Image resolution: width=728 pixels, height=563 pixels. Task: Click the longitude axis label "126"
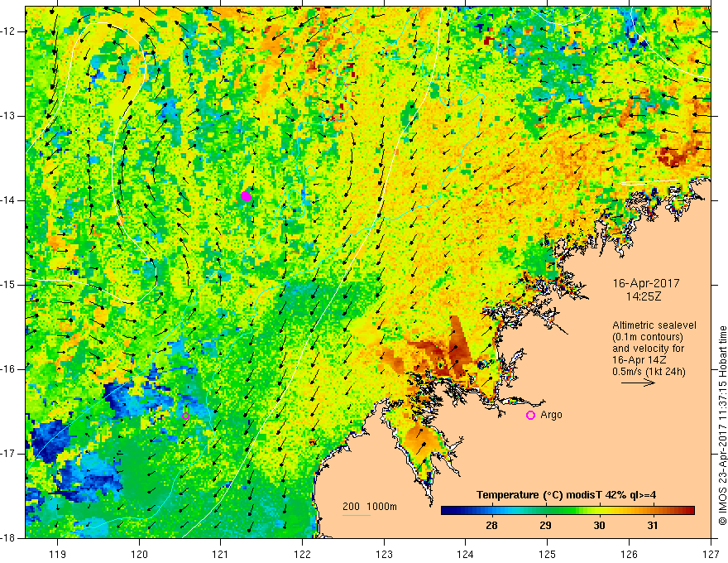(x=629, y=554)
